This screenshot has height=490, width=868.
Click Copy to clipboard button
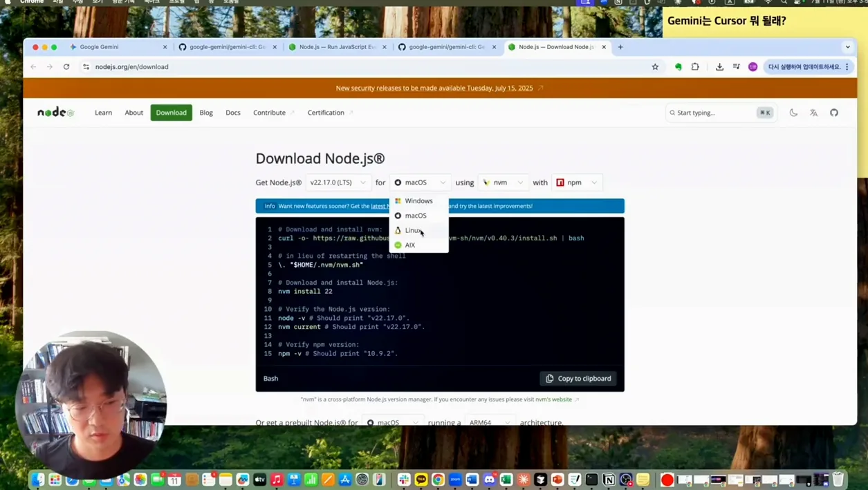tap(578, 379)
